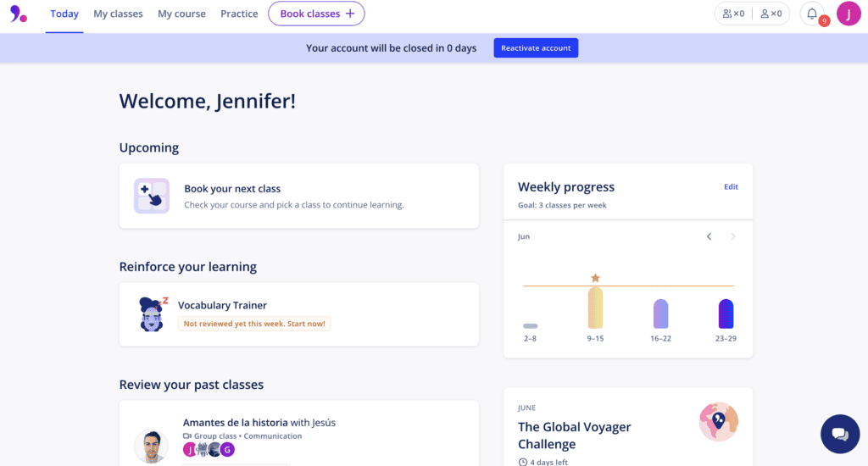This screenshot has width=868, height=466.
Task: Click the teacher Jesús photo
Action: pos(151,446)
